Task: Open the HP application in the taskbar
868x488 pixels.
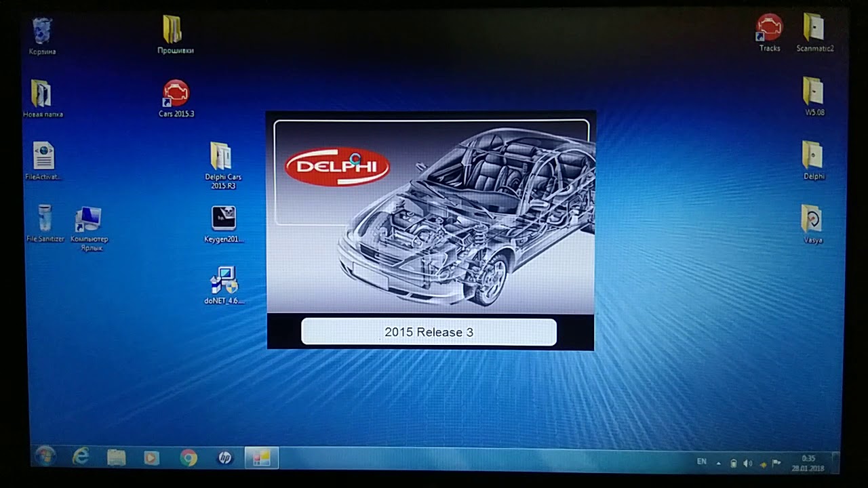Action: [224, 458]
